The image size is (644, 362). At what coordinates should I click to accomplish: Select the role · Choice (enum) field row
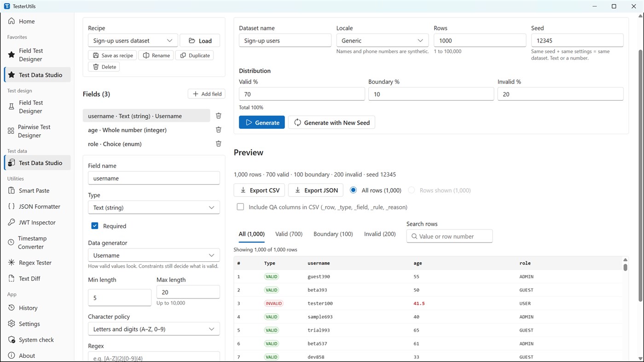pyautogui.click(x=146, y=144)
